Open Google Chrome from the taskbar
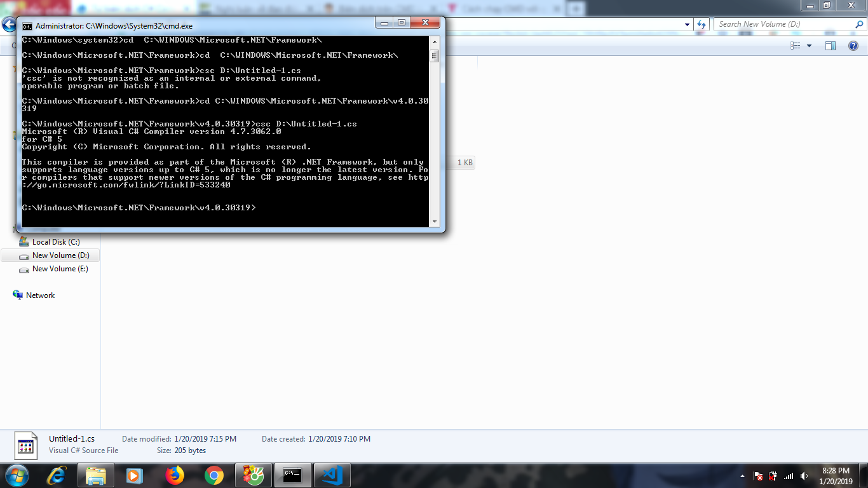 click(x=214, y=475)
